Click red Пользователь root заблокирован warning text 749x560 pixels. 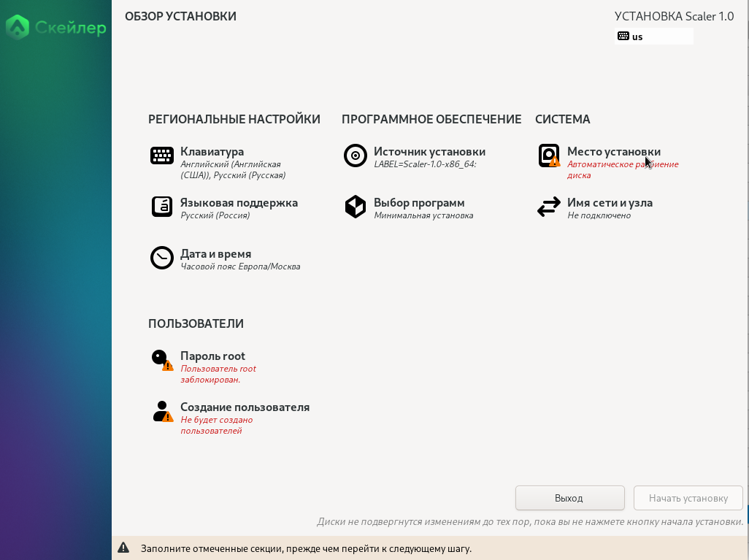218,374
